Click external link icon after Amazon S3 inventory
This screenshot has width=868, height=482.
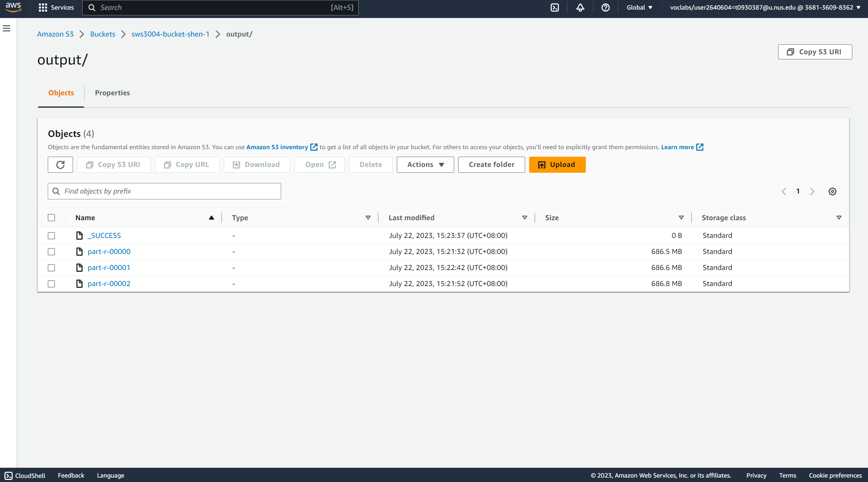coord(314,147)
